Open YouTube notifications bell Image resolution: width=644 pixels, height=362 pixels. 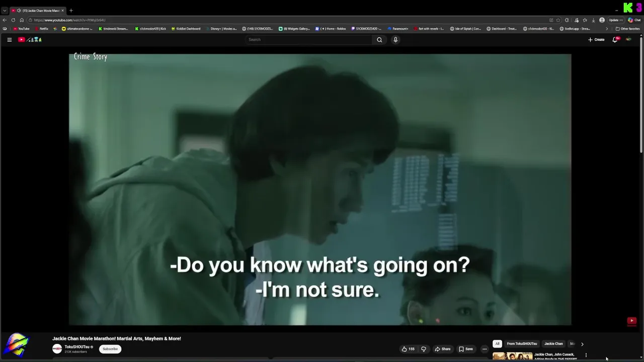click(615, 40)
